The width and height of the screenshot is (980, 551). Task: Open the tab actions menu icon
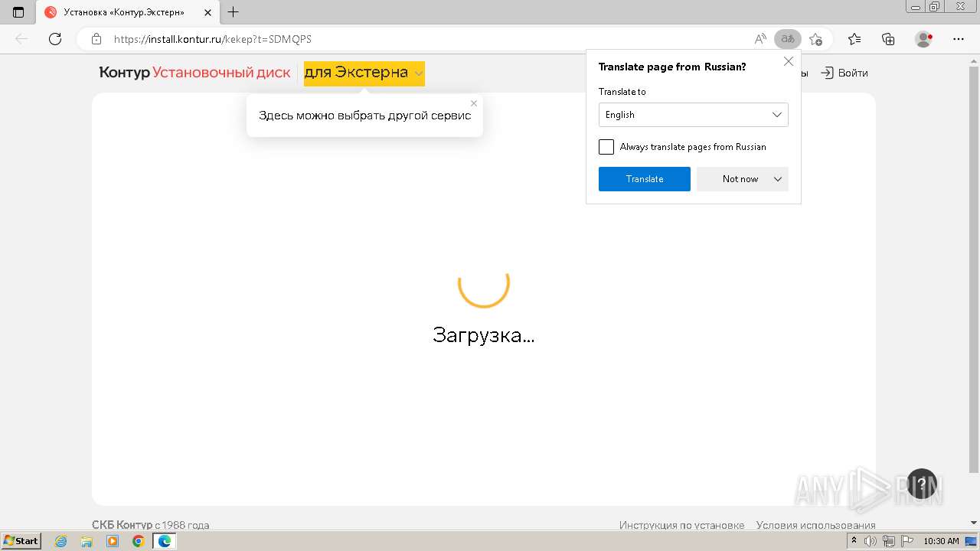pyautogui.click(x=18, y=12)
